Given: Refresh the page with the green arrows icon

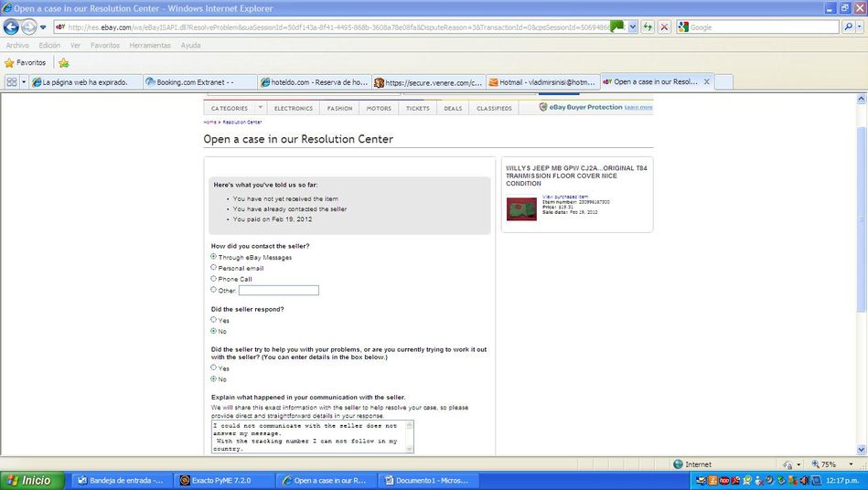Looking at the screenshot, I should click(648, 27).
